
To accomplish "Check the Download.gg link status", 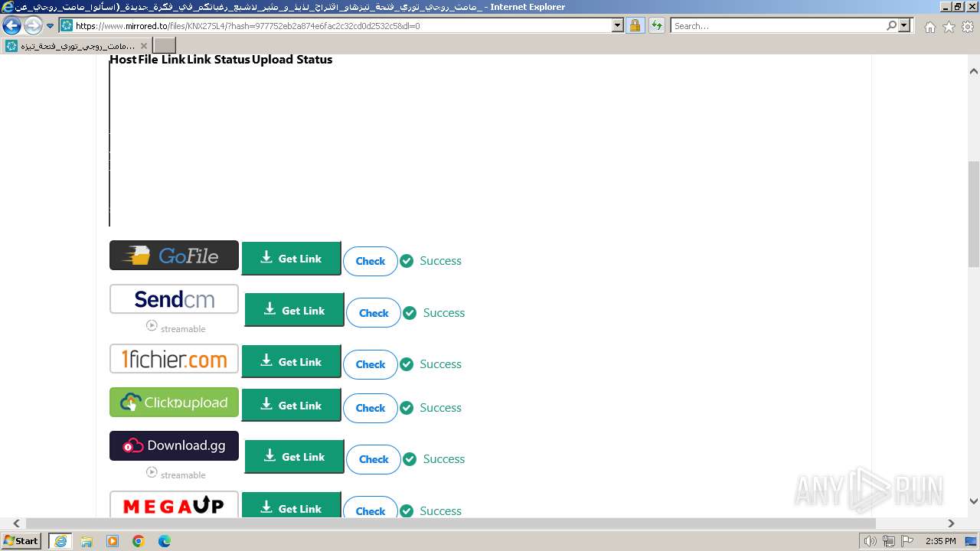I will [x=374, y=459].
